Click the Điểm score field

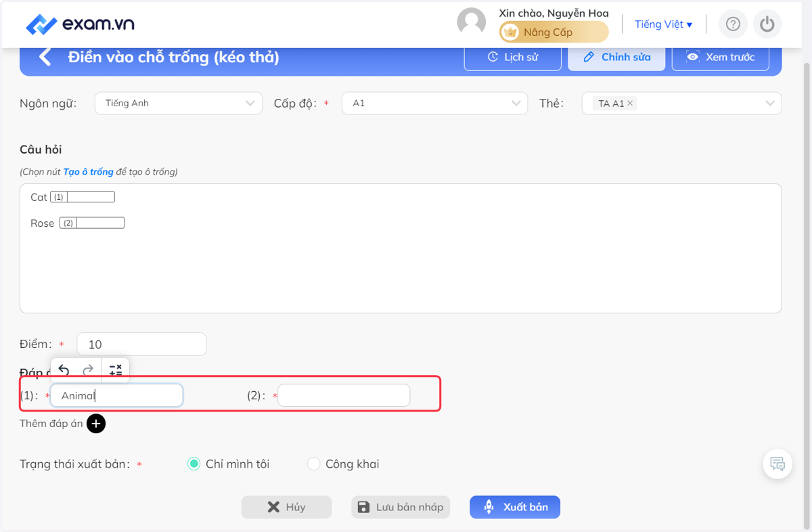[x=141, y=344]
